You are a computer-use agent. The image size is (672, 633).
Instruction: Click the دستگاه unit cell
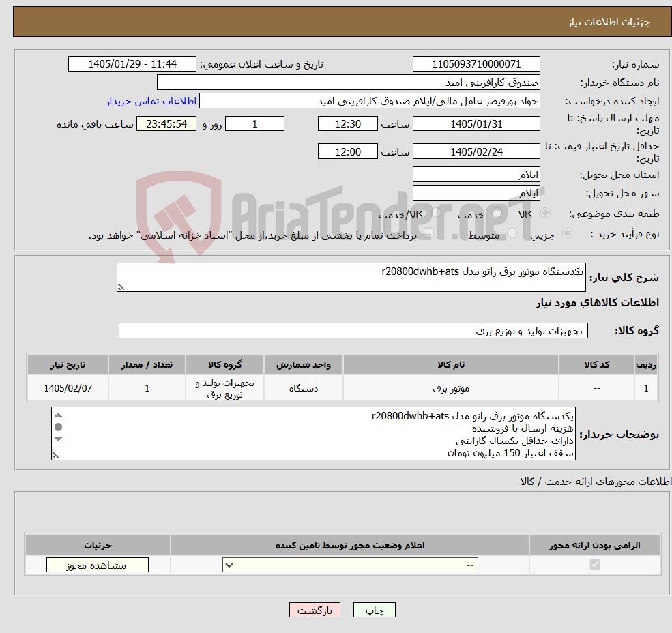[304, 388]
